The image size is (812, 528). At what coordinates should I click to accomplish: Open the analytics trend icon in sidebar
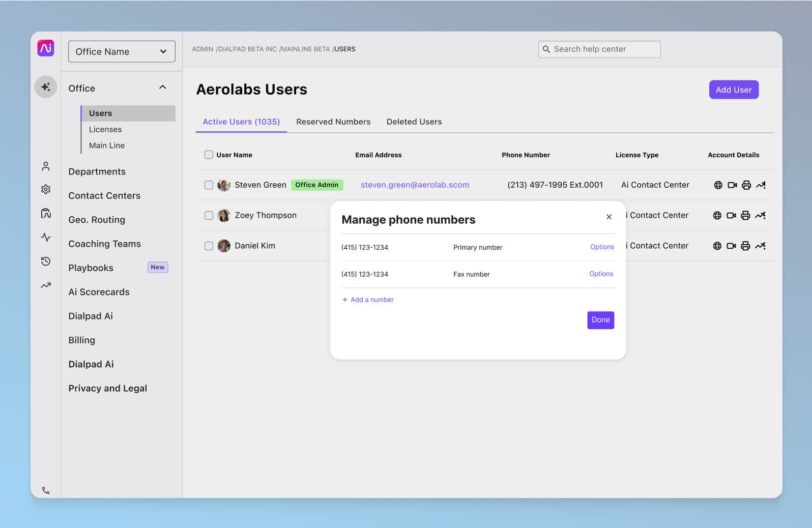(x=46, y=285)
